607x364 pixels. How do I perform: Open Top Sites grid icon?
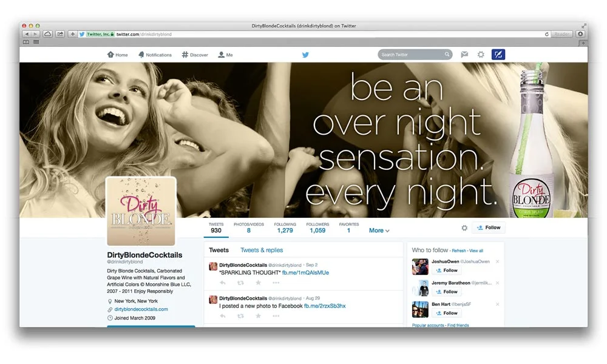click(x=36, y=42)
